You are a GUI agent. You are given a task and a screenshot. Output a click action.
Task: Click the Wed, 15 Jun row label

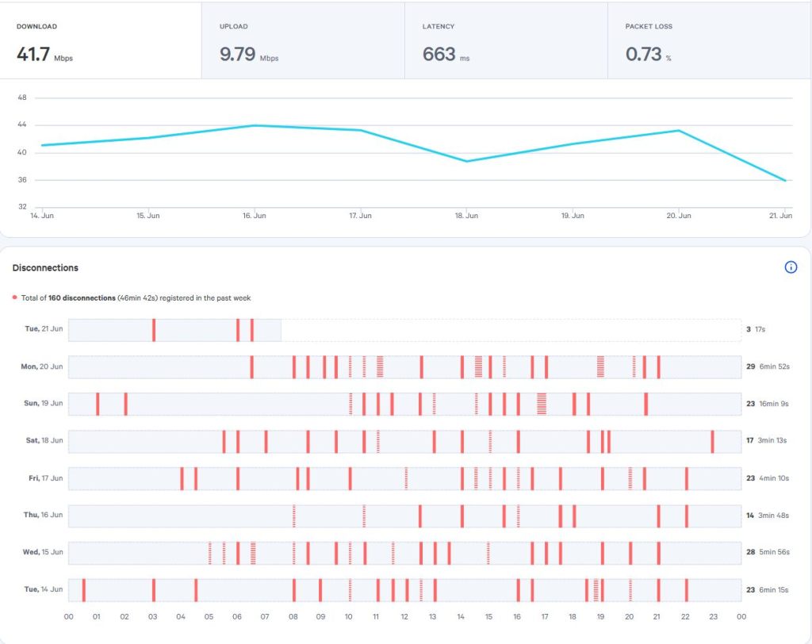(43, 552)
